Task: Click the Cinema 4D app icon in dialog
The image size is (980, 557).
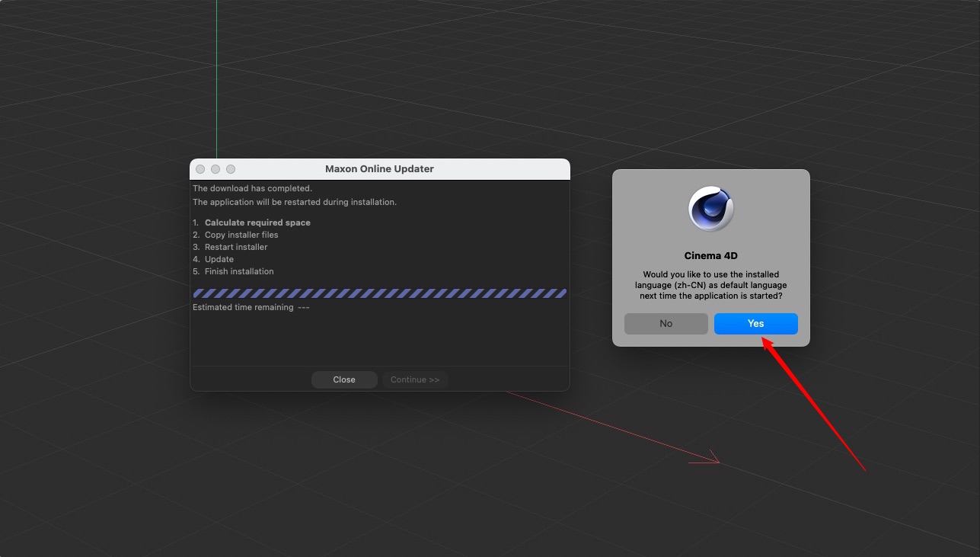Action: click(710, 209)
